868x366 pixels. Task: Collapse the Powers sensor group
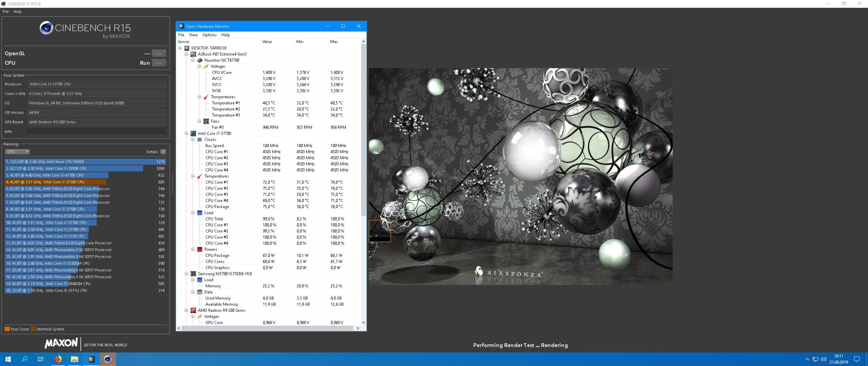[x=193, y=249]
